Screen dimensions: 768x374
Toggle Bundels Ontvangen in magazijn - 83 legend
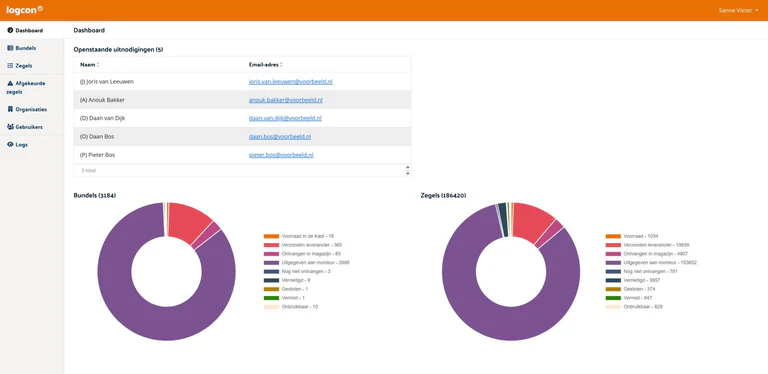(302, 254)
